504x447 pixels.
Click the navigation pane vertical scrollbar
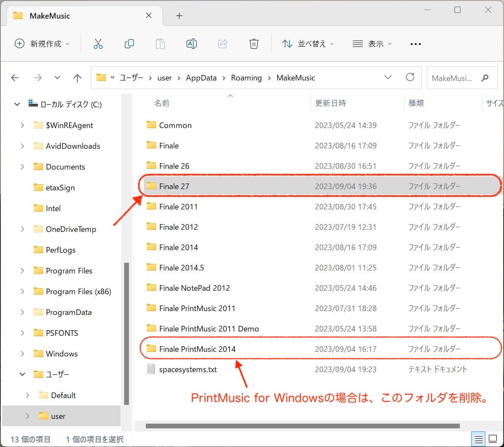pos(126,334)
